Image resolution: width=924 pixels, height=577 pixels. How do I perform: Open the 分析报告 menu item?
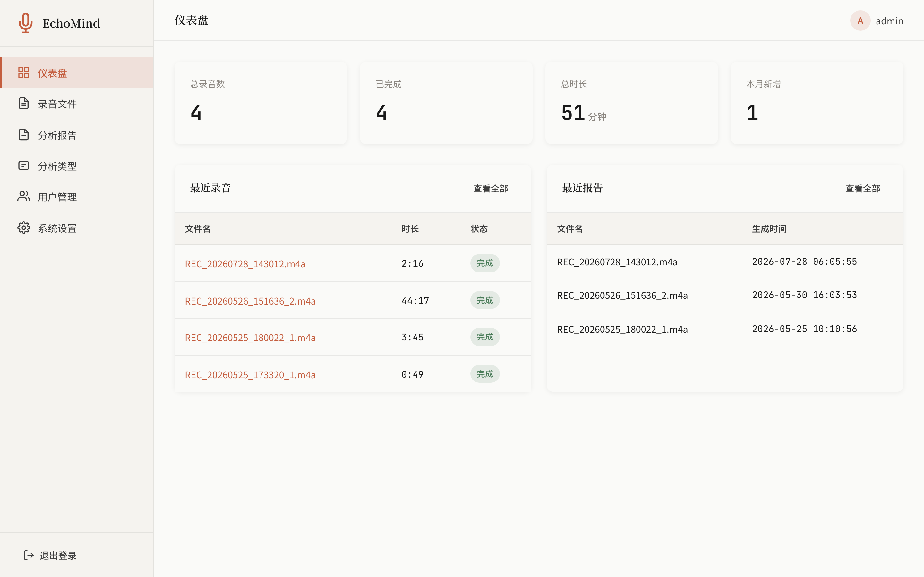[x=77, y=135]
